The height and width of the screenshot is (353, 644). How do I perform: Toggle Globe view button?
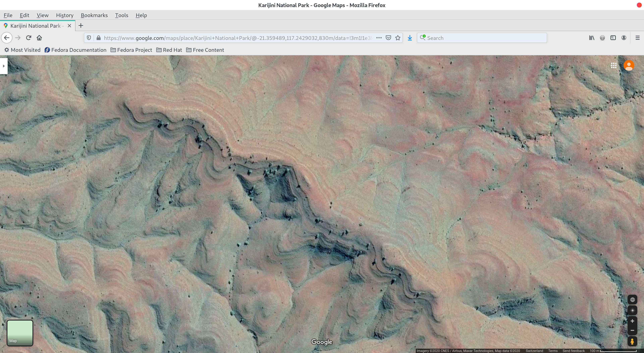coord(632,300)
